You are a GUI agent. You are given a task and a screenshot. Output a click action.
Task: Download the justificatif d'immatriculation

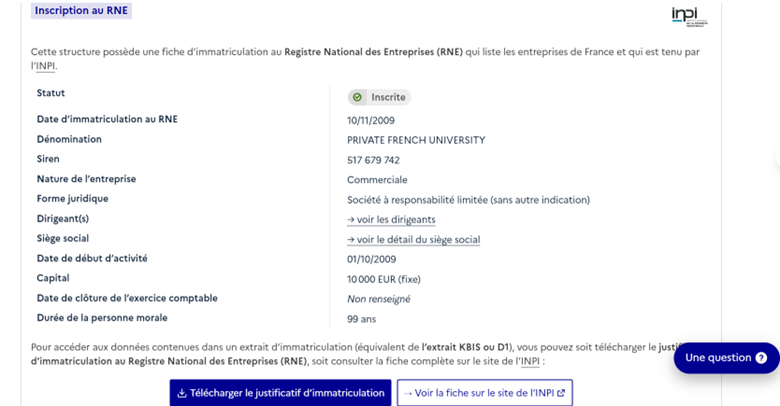(279, 393)
